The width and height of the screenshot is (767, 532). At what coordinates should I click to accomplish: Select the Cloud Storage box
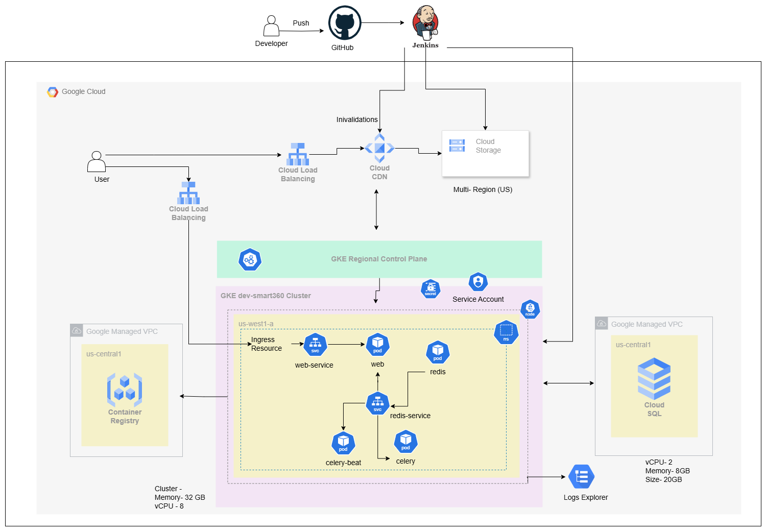click(x=485, y=154)
